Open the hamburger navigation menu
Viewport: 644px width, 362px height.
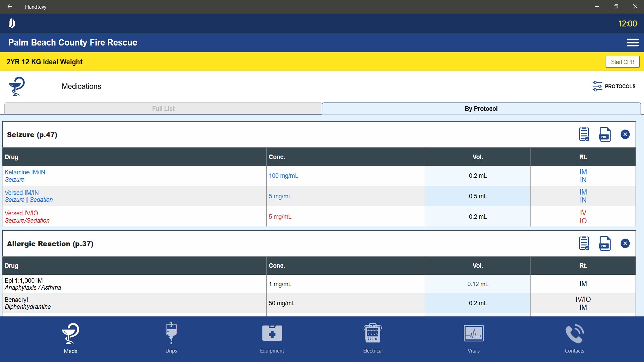point(633,42)
